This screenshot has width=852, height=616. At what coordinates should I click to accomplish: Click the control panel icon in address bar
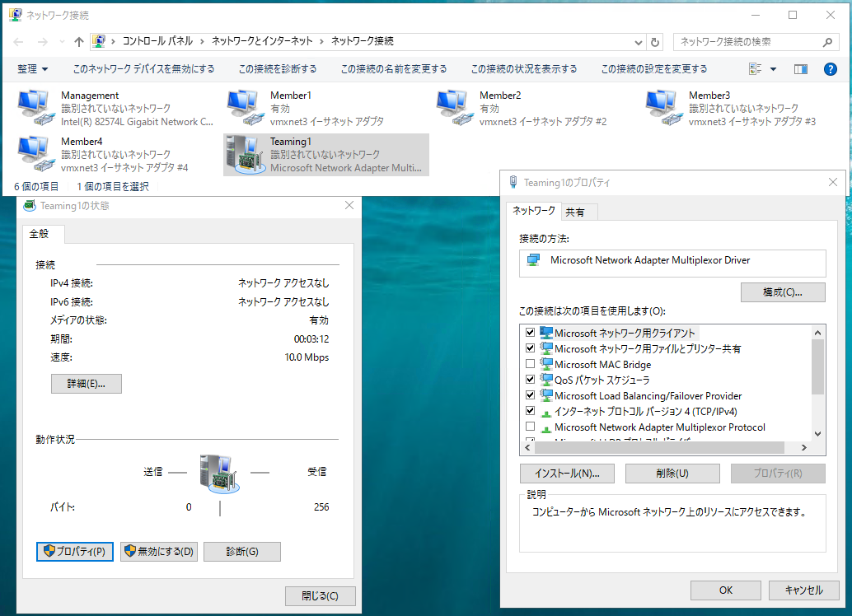click(98, 41)
